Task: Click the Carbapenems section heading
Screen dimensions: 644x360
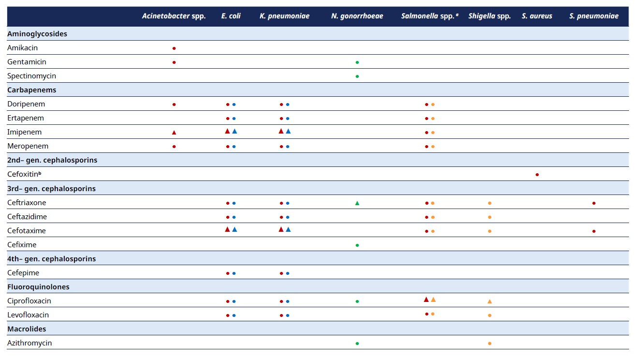Action: coord(32,90)
